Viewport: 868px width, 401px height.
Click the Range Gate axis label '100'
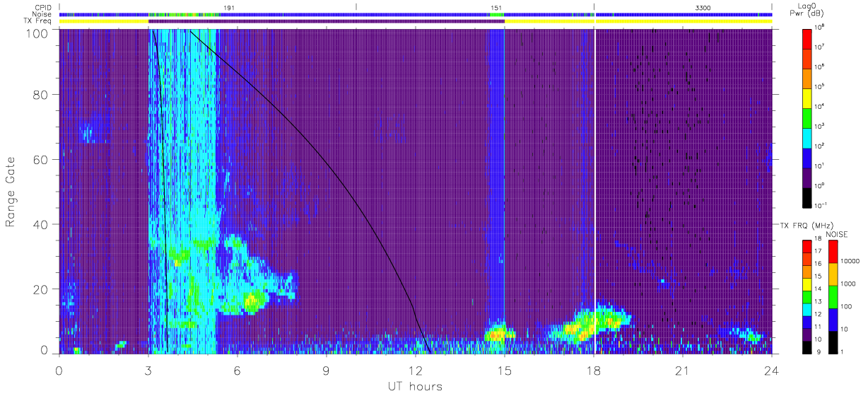[38, 33]
